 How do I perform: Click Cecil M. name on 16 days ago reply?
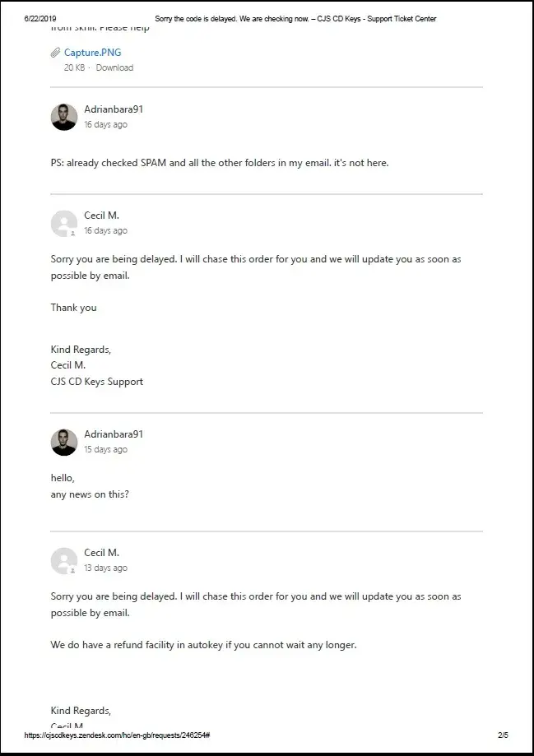pyautogui.click(x=101, y=216)
